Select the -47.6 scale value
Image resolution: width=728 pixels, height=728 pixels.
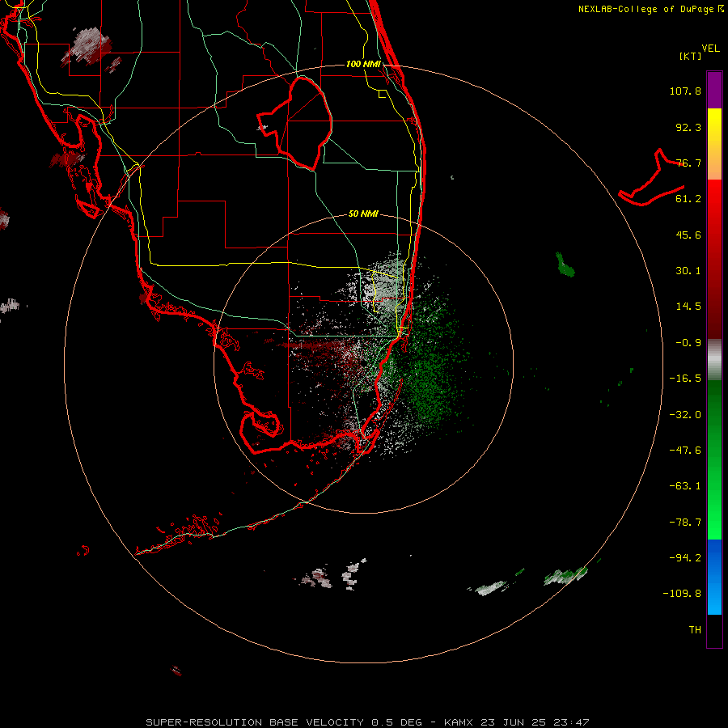685,451
